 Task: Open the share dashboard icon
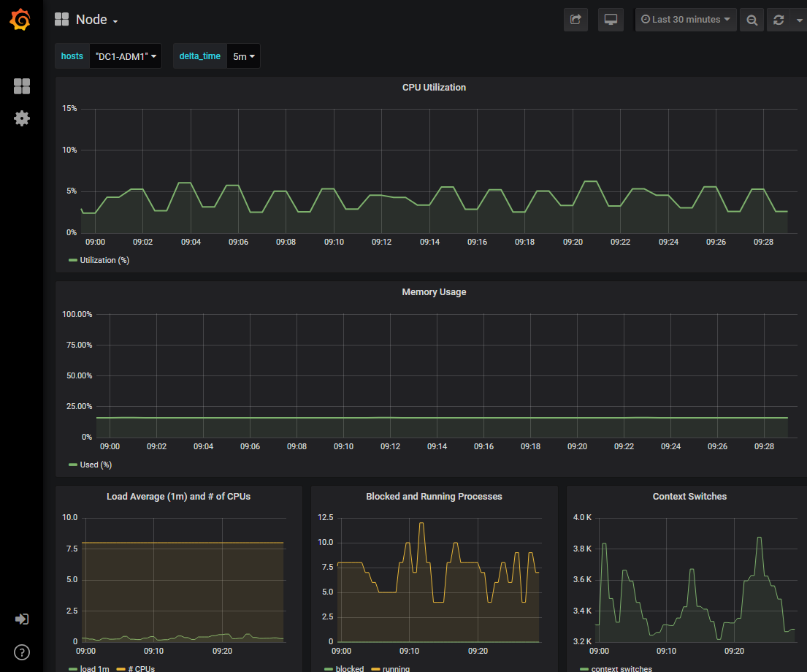coord(575,20)
